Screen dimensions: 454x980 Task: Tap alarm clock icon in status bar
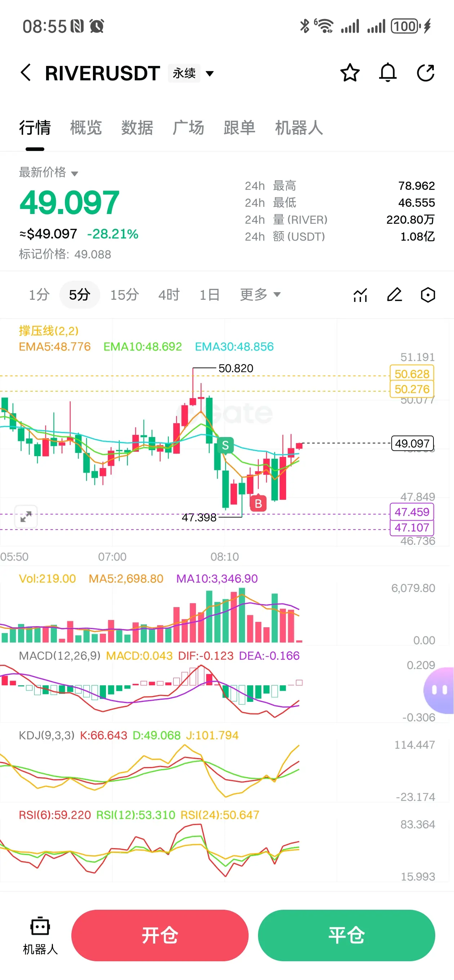(97, 26)
